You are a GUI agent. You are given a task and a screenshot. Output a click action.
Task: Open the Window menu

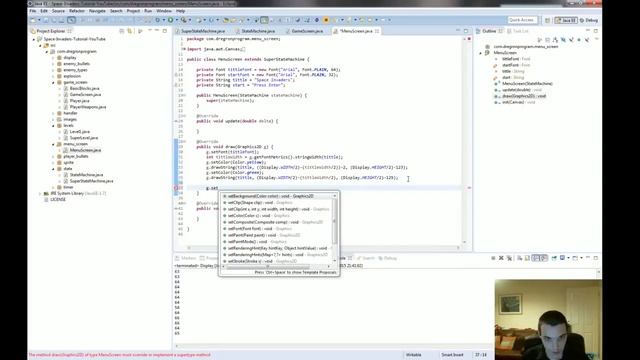[x=164, y=11]
